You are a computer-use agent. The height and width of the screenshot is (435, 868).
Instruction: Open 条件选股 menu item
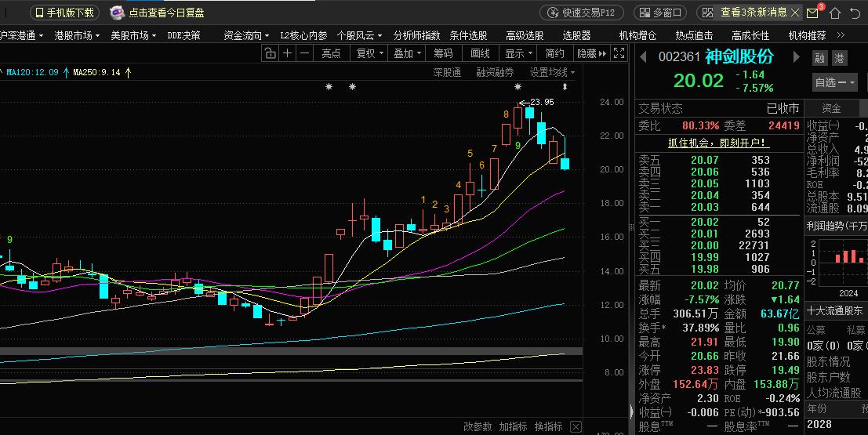click(468, 36)
